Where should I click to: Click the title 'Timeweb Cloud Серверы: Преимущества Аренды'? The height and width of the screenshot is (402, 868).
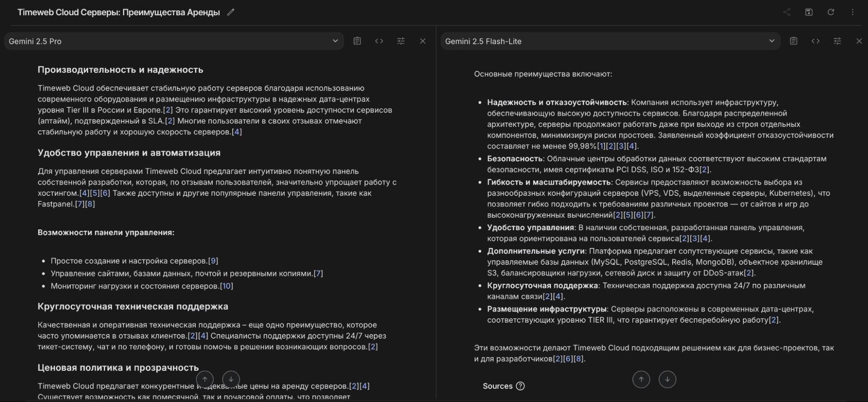(119, 12)
